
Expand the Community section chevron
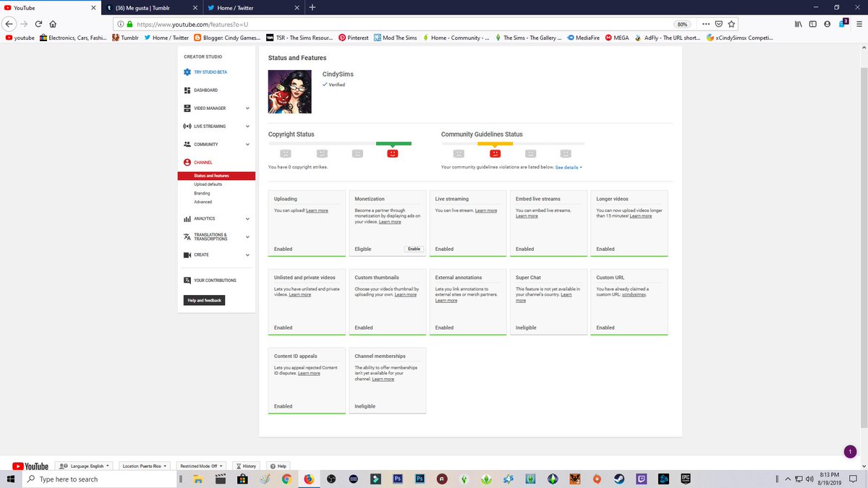pos(247,145)
